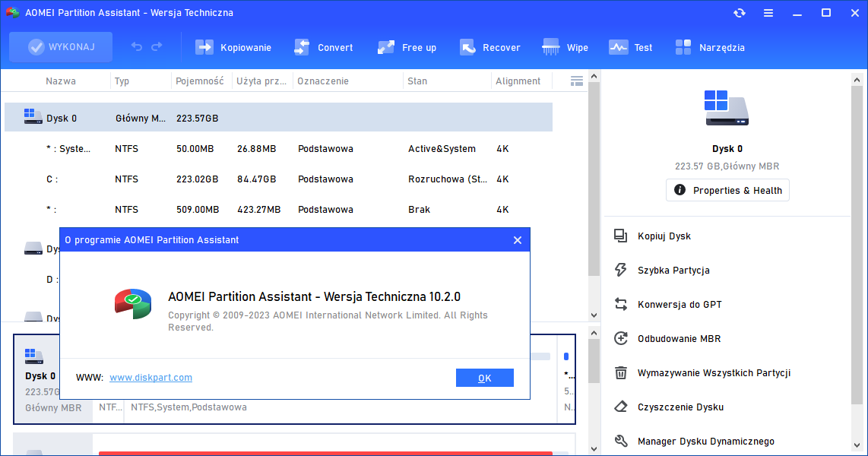Click the AOMEI logo in About dialog
The width and height of the screenshot is (868, 456).
click(134, 303)
